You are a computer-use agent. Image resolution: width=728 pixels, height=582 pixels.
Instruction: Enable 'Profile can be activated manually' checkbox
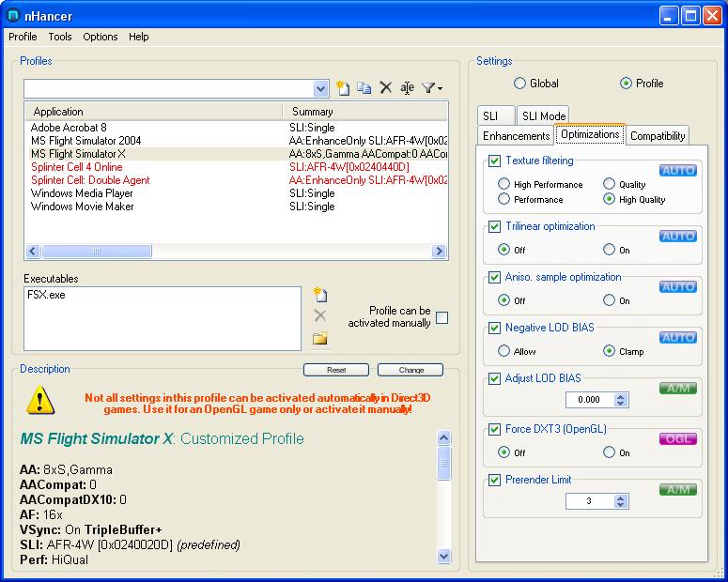pyautogui.click(x=442, y=317)
